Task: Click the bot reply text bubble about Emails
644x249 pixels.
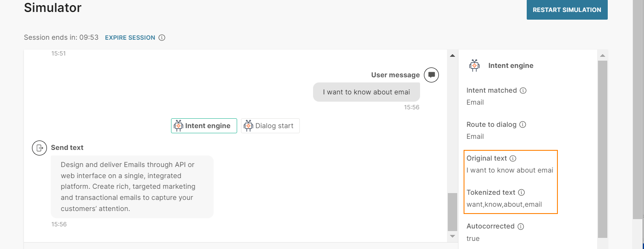Action: (132, 187)
